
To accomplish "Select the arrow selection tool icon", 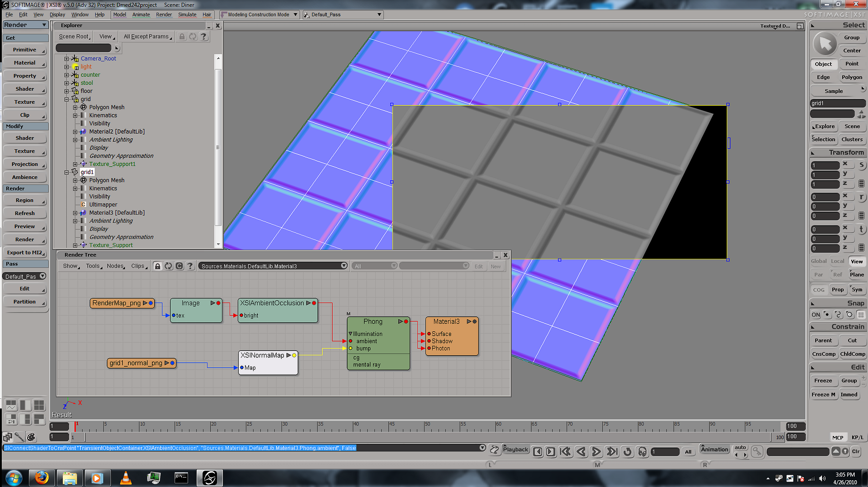I will pos(825,44).
